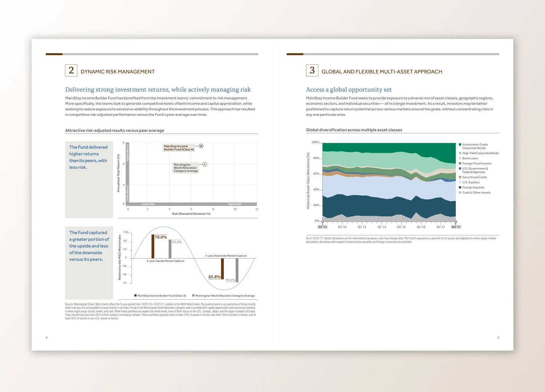This screenshot has width=545, height=392.
Task: Click the gray Morningstar legend square below capture chart
Action: 193,295
